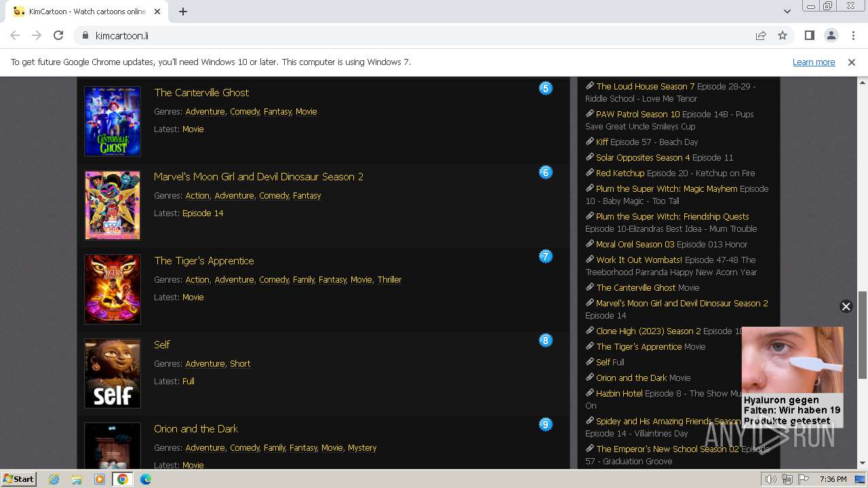Click rank badge number 9
Image resolution: width=868 pixels, height=488 pixels.
[546, 424]
